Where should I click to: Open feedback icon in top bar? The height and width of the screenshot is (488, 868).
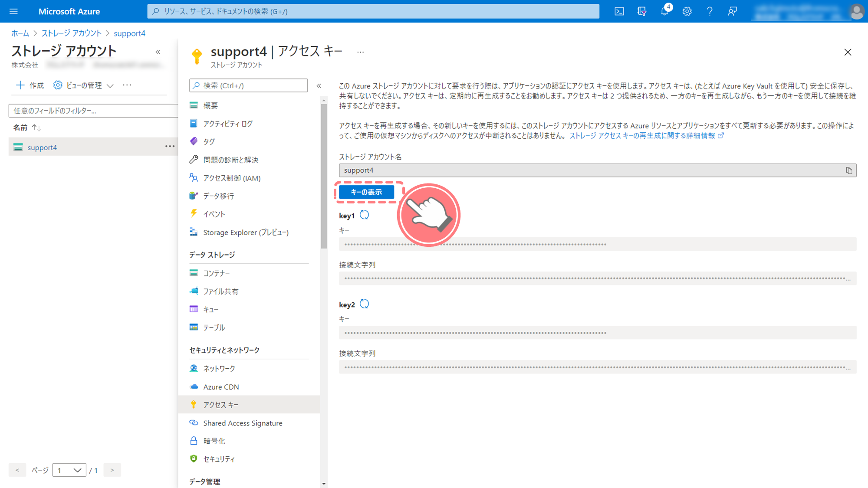pyautogui.click(x=732, y=11)
